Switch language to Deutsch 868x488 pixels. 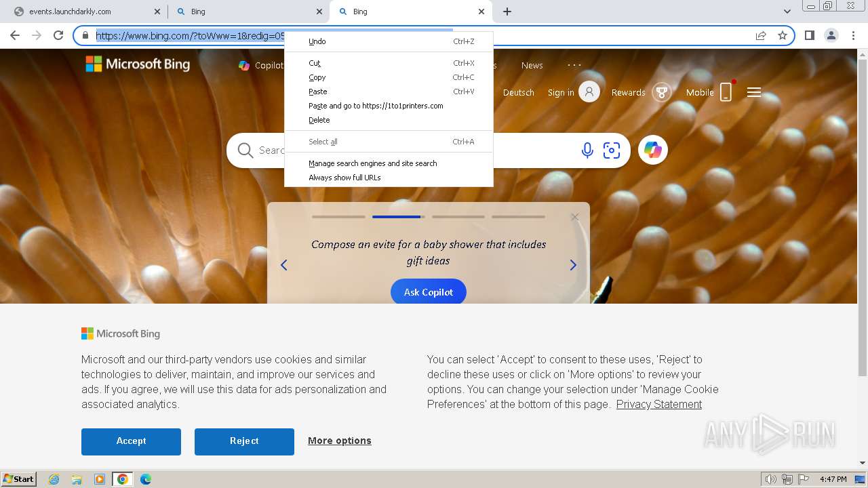coord(519,92)
